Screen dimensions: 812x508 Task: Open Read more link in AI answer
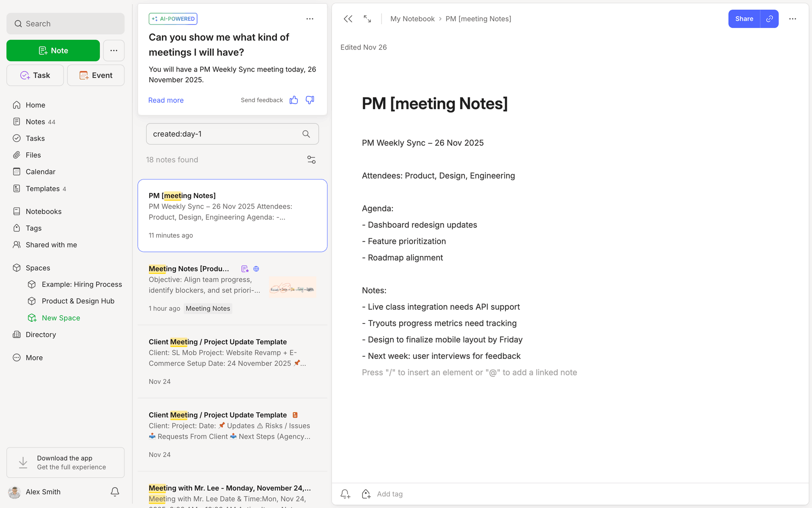click(x=166, y=100)
